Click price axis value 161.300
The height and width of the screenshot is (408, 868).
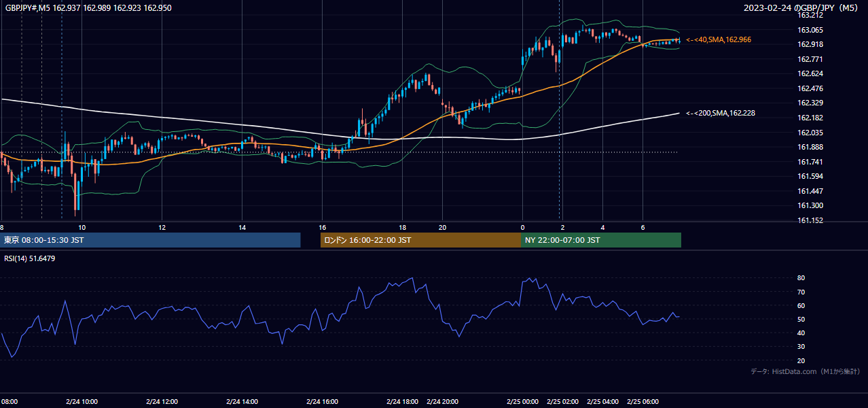coord(810,205)
